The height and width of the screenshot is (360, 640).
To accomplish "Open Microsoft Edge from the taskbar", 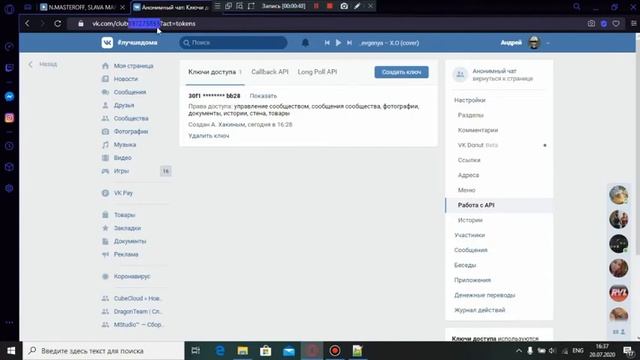I will coord(220,351).
